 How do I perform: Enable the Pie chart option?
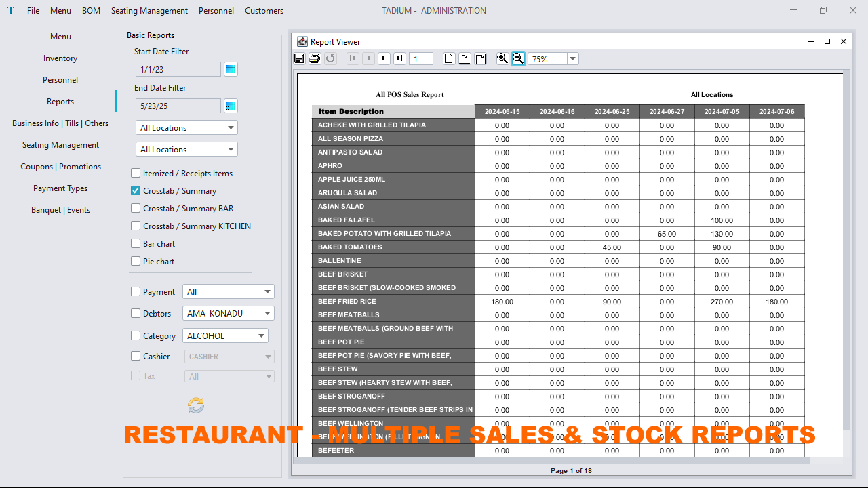(135, 261)
